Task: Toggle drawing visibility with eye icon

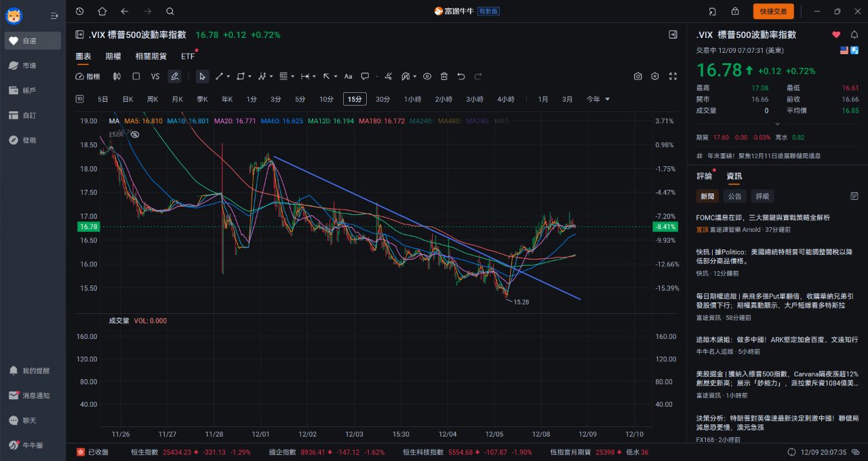Action: [x=427, y=77]
